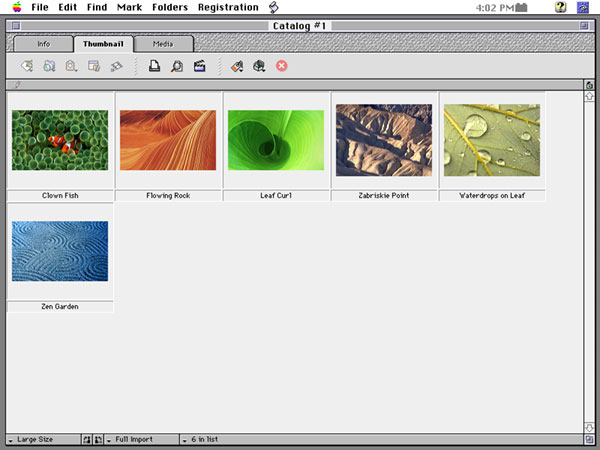Click the Zabriskie Point caption label
Image resolution: width=600 pixels, height=450 pixels.
point(384,196)
